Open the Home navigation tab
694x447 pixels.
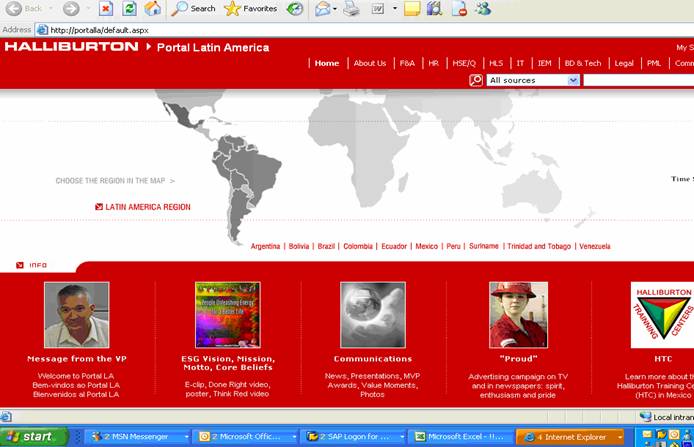[327, 63]
